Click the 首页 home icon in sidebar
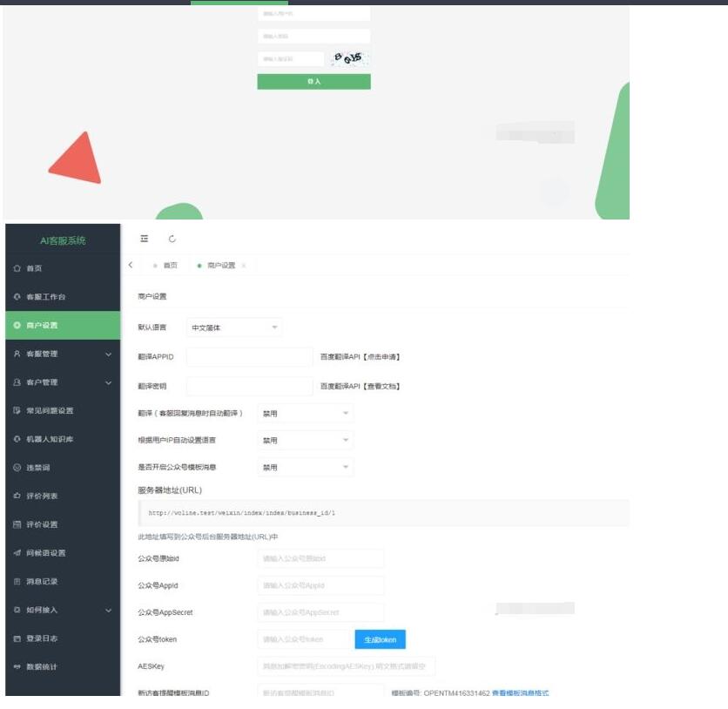The width and height of the screenshot is (728, 709). point(17,268)
